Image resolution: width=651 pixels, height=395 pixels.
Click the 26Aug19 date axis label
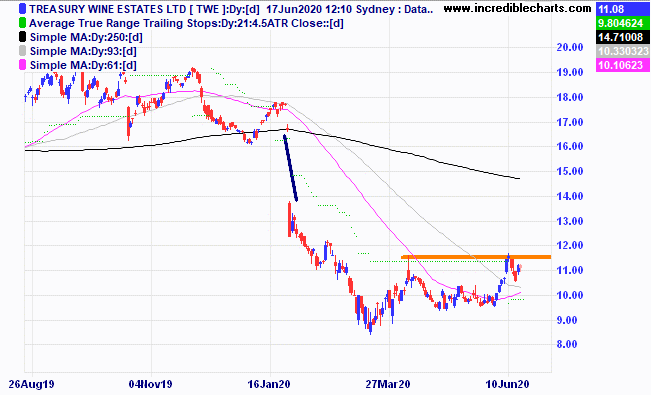[32, 384]
